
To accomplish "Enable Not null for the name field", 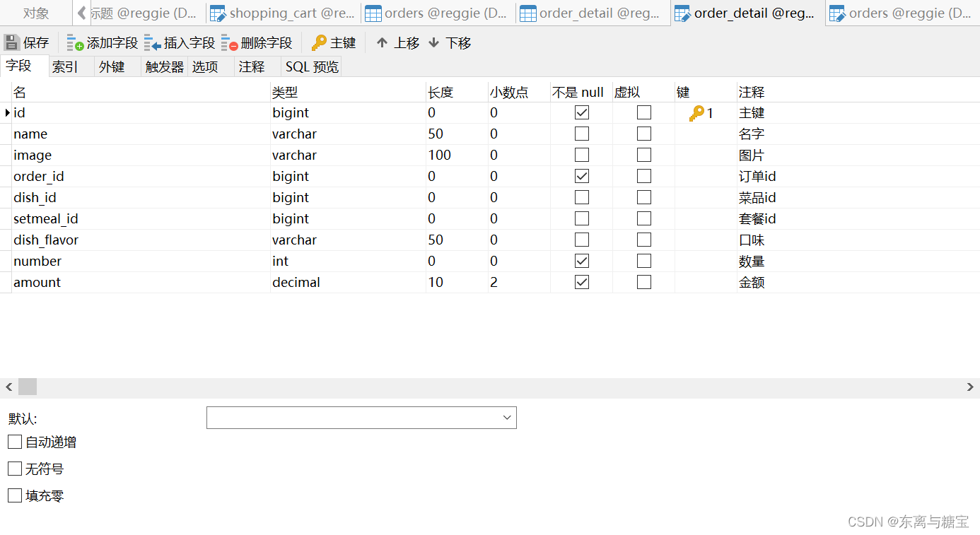I will (x=582, y=134).
